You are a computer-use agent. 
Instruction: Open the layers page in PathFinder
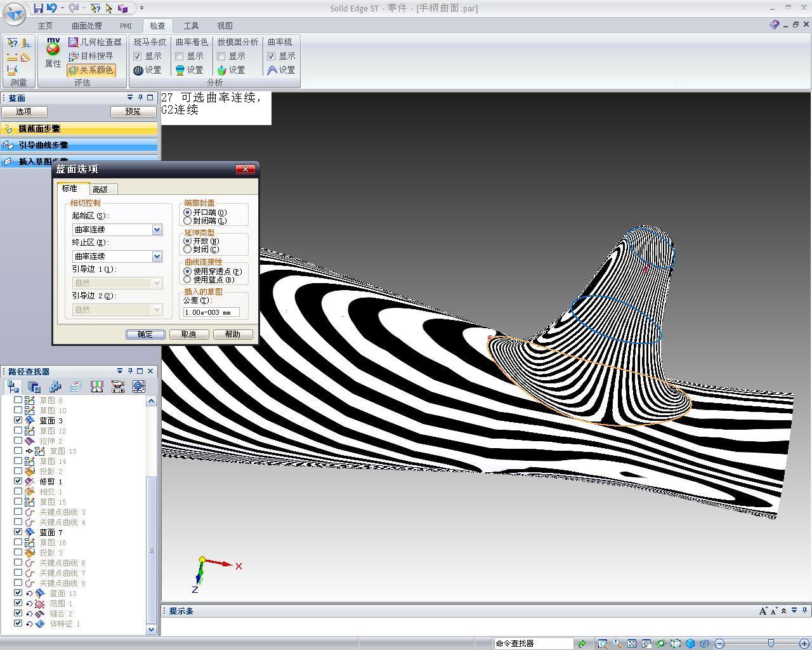click(x=76, y=387)
